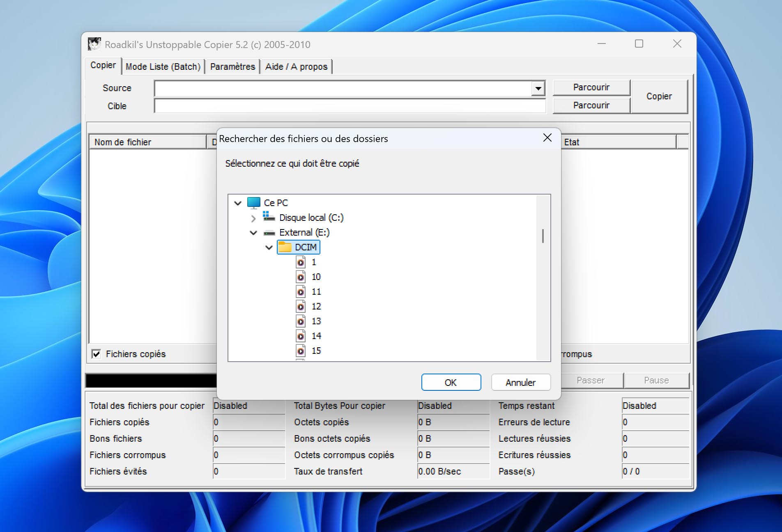Select the media file icon for item 1
This screenshot has height=532, width=782.
pos(301,262)
